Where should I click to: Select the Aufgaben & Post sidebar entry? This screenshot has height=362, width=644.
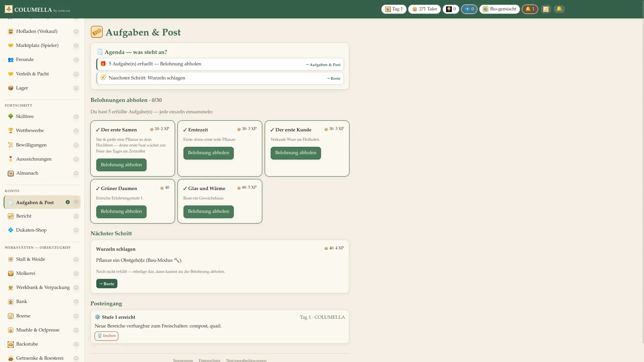pos(42,202)
